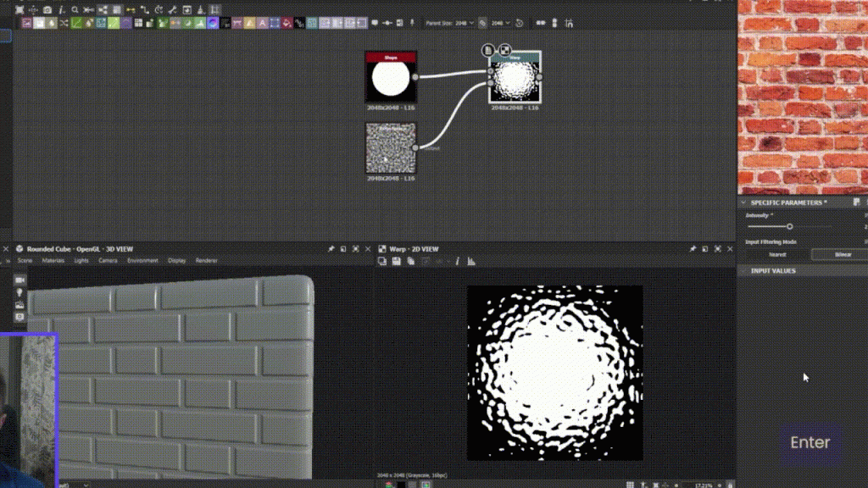Click the copy-to-clipboard icon in 2D view toolbar
This screenshot has width=868, height=488.
pyautogui.click(x=411, y=261)
